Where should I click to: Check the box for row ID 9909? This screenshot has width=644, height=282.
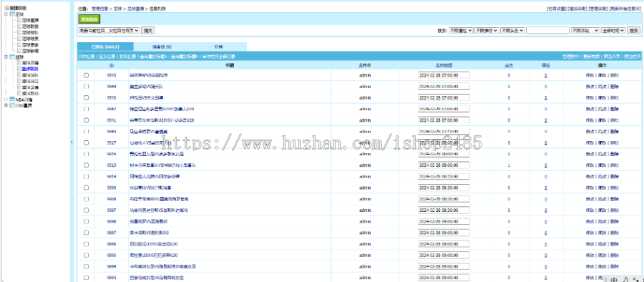87,188
